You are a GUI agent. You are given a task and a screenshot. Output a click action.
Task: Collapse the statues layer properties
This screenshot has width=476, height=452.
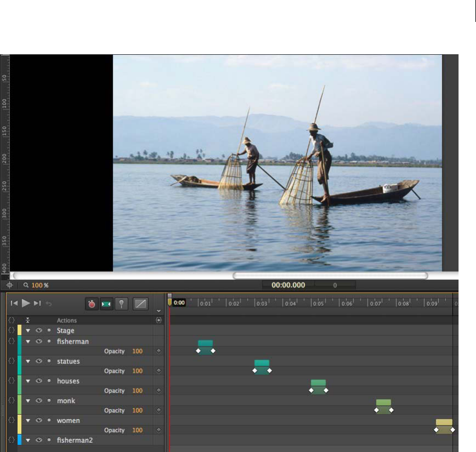click(x=28, y=361)
